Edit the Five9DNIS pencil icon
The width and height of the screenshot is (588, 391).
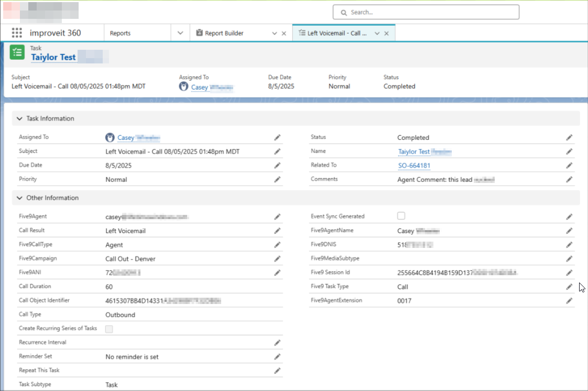[x=569, y=245]
